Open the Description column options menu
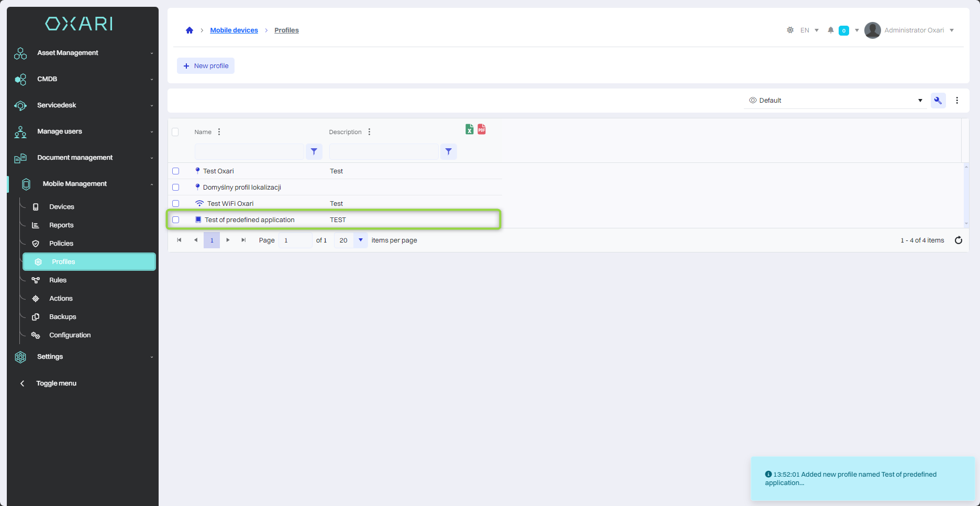The image size is (980, 506). 369,132
